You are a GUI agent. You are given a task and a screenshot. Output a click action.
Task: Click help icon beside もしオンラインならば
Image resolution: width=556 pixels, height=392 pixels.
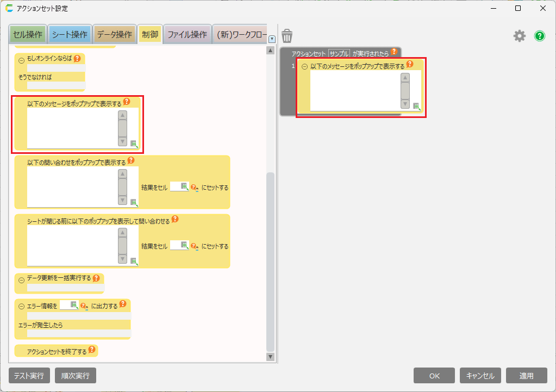click(77, 58)
